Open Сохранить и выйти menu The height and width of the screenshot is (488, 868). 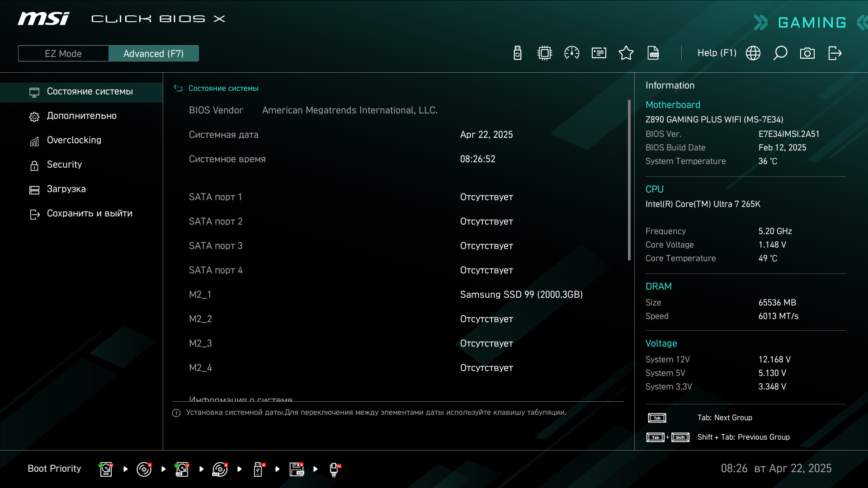point(81,214)
